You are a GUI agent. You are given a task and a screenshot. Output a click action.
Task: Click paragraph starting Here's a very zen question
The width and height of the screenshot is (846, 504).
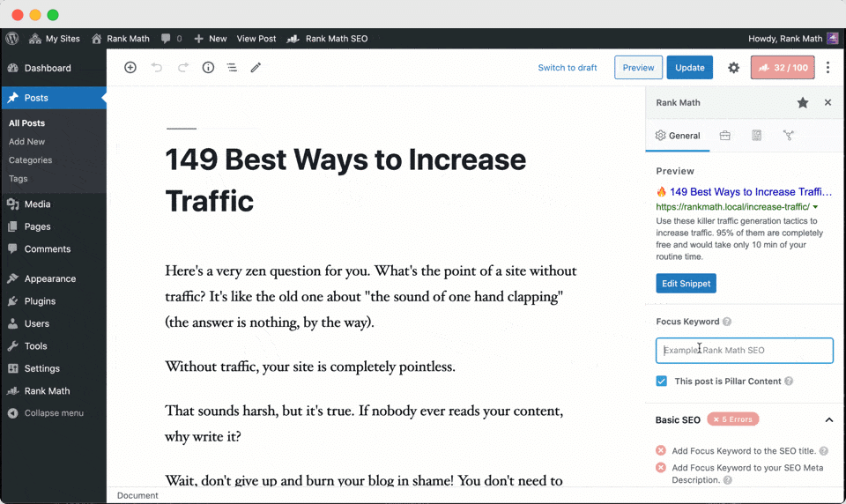tap(371, 297)
